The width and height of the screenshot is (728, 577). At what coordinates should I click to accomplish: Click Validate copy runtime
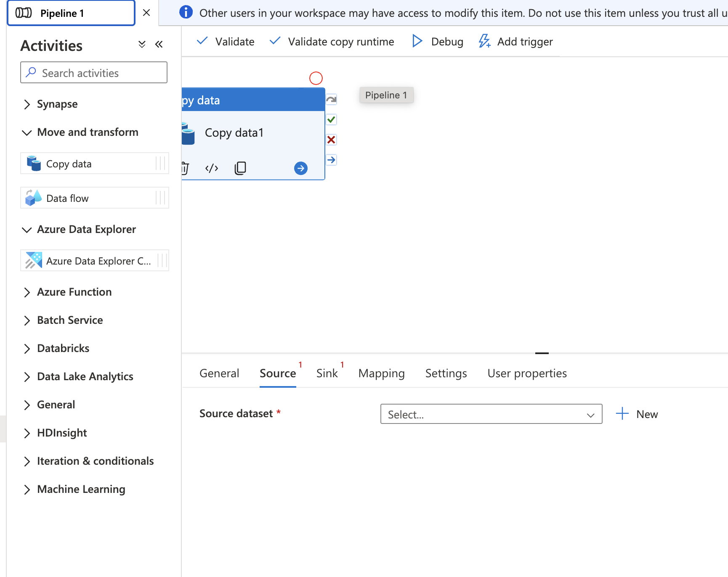[x=332, y=41]
